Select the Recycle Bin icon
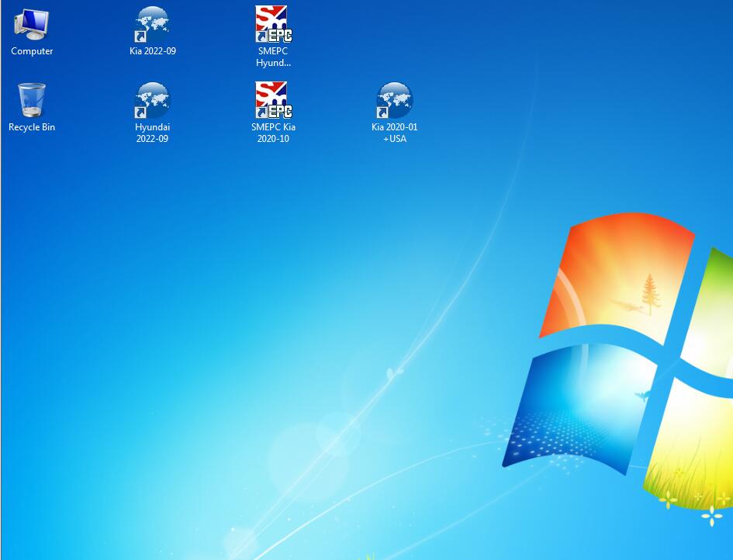This screenshot has height=560, width=733. pos(32,101)
